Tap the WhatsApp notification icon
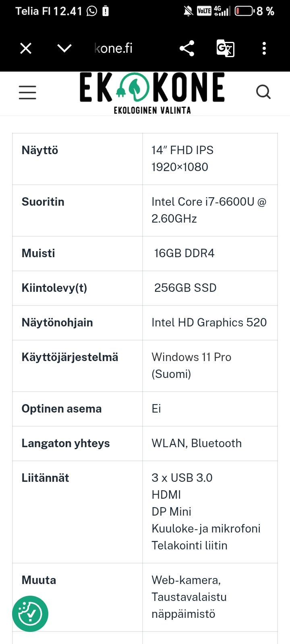 pyautogui.click(x=92, y=11)
